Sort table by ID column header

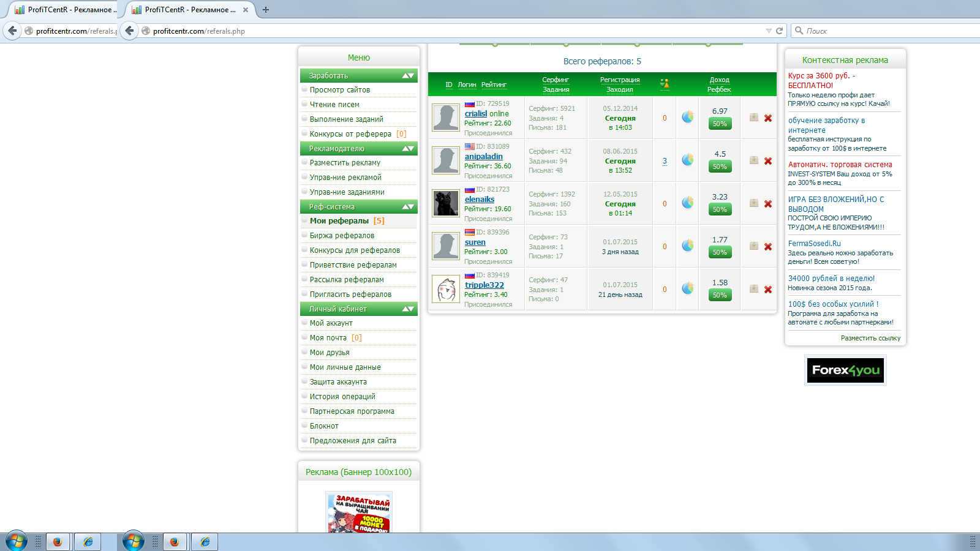(x=449, y=84)
